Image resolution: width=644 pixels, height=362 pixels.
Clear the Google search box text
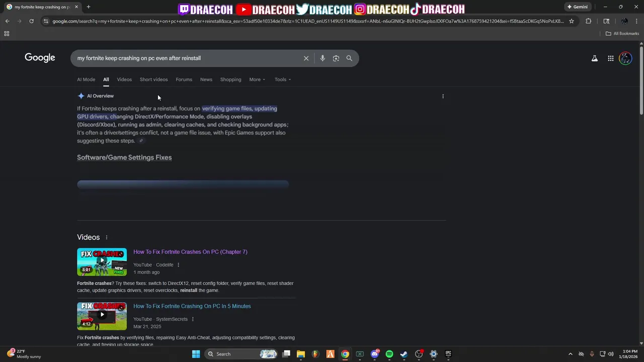(x=306, y=58)
